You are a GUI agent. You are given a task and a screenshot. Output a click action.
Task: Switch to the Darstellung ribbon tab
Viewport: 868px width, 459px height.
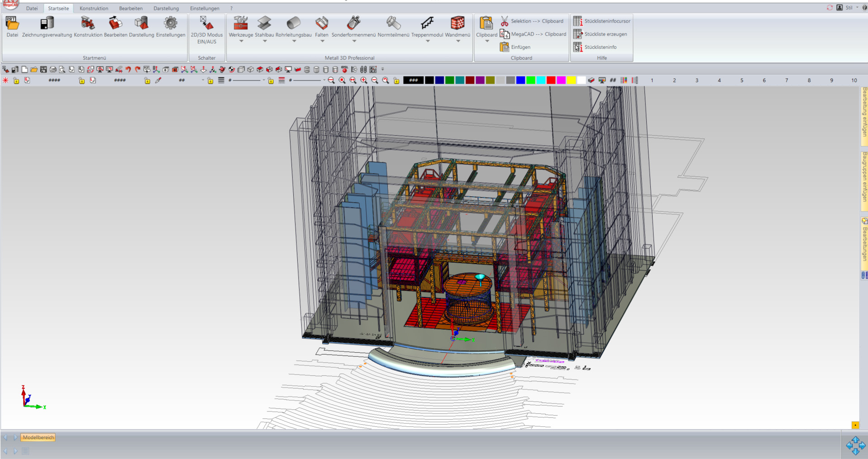(166, 8)
